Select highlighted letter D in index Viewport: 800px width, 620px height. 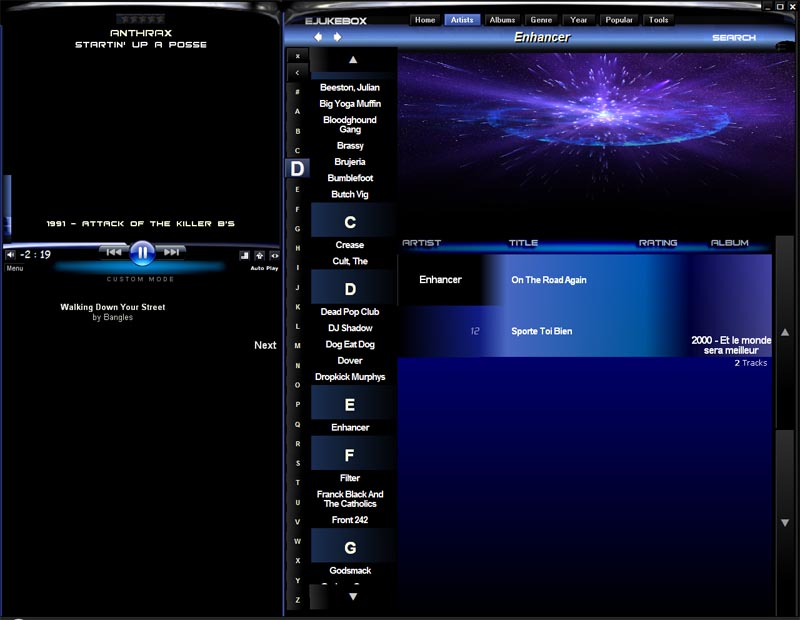(x=297, y=169)
